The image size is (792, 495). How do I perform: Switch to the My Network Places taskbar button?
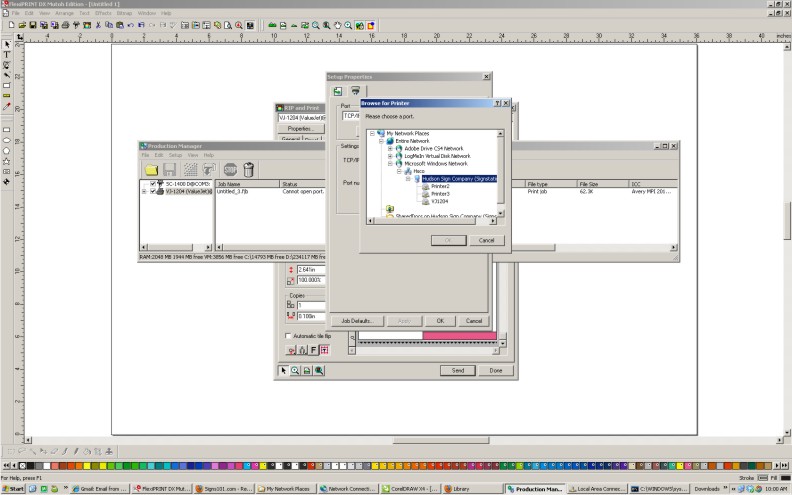coord(286,489)
